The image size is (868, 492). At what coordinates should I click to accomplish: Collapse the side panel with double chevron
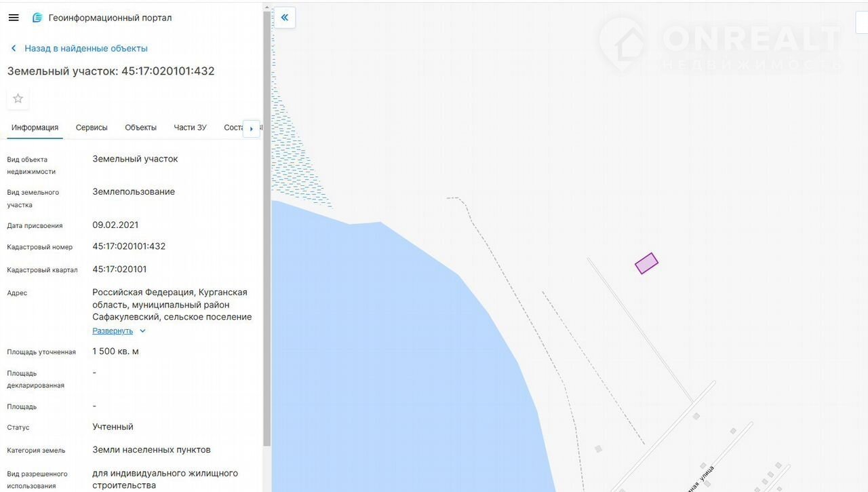point(285,18)
